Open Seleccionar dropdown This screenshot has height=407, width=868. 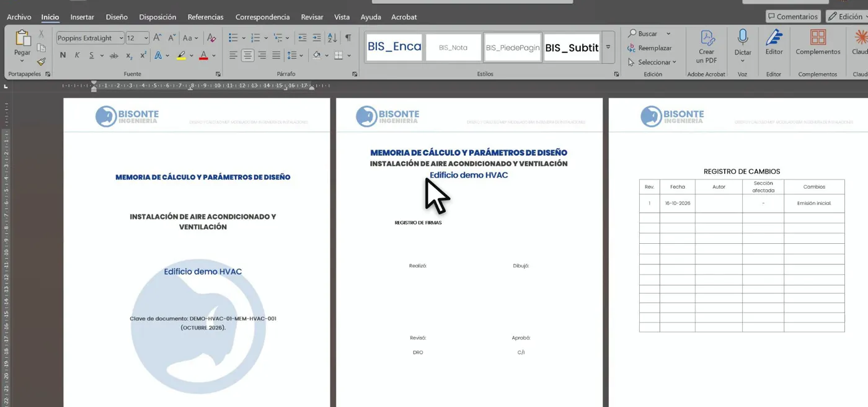[652, 62]
